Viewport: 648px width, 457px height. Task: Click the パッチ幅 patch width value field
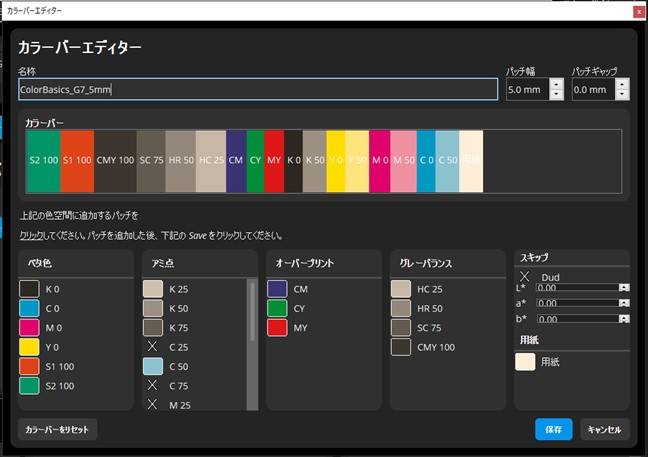coord(528,89)
